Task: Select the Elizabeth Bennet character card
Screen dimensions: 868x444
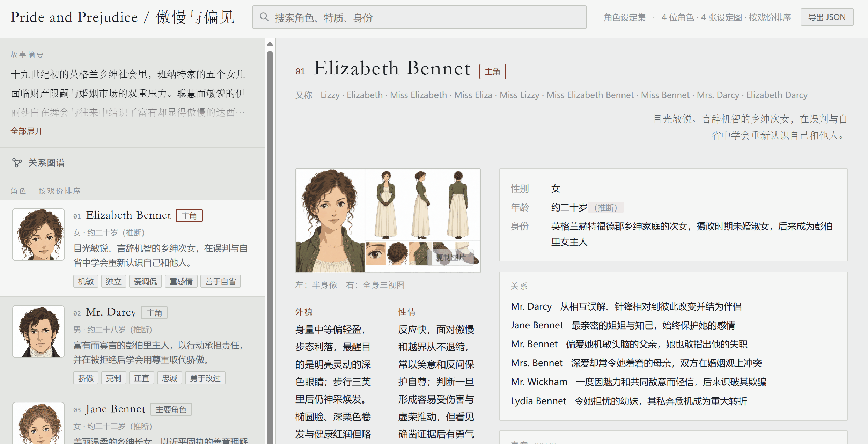Action: click(x=132, y=248)
